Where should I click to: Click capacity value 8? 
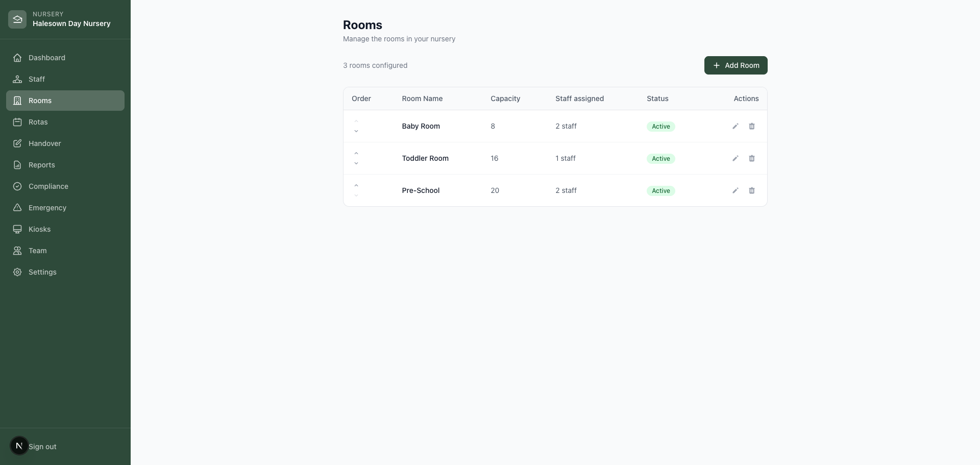(493, 126)
